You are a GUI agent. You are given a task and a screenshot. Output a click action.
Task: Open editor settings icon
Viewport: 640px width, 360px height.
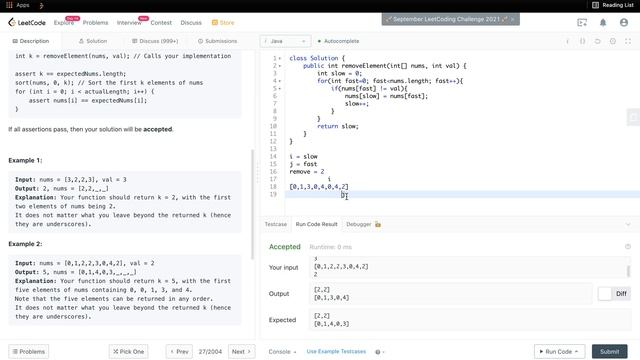pos(613,41)
